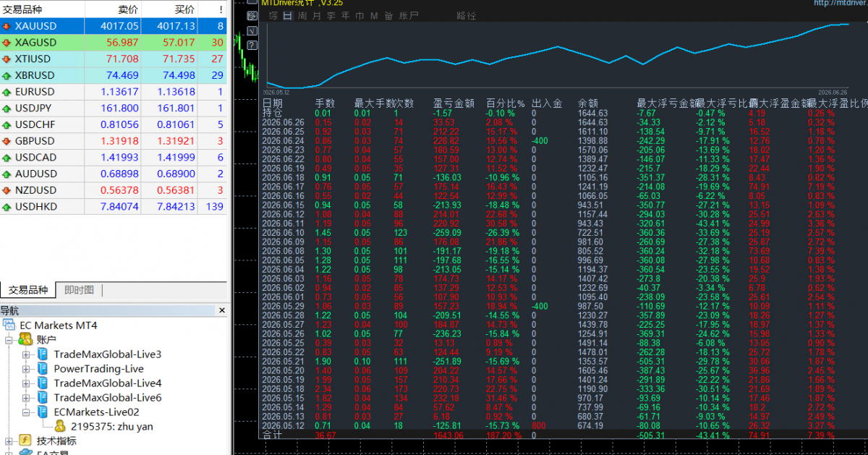Click the AUDUSD up-arrow icon

coord(7,174)
